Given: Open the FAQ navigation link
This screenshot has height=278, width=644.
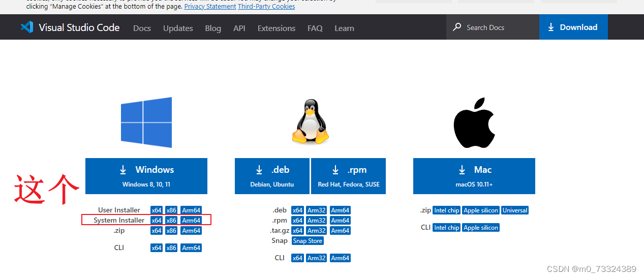Looking at the screenshot, I should [315, 28].
